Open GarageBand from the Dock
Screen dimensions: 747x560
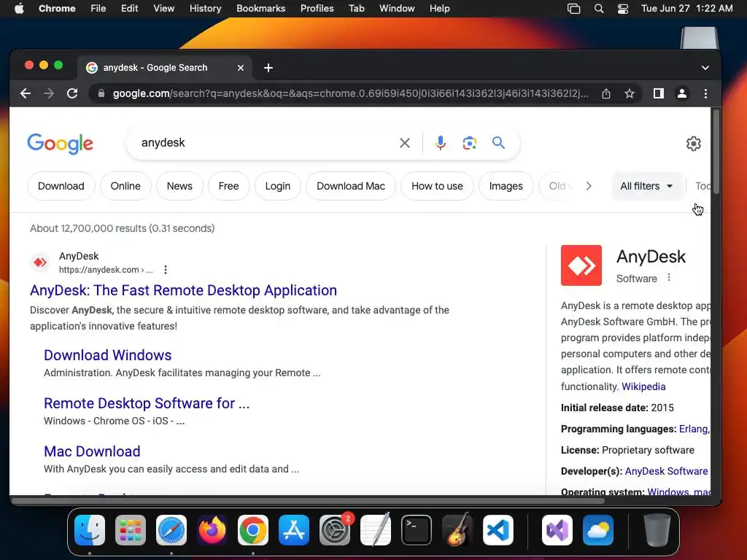tap(457, 530)
